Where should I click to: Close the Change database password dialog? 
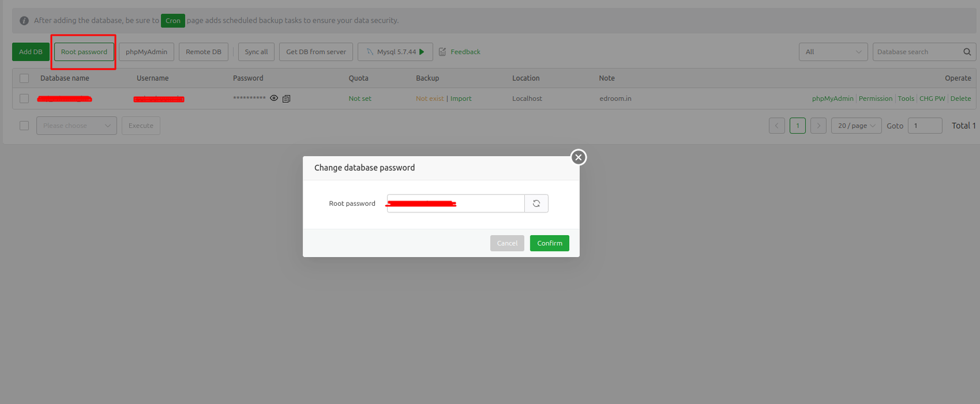pyautogui.click(x=578, y=157)
